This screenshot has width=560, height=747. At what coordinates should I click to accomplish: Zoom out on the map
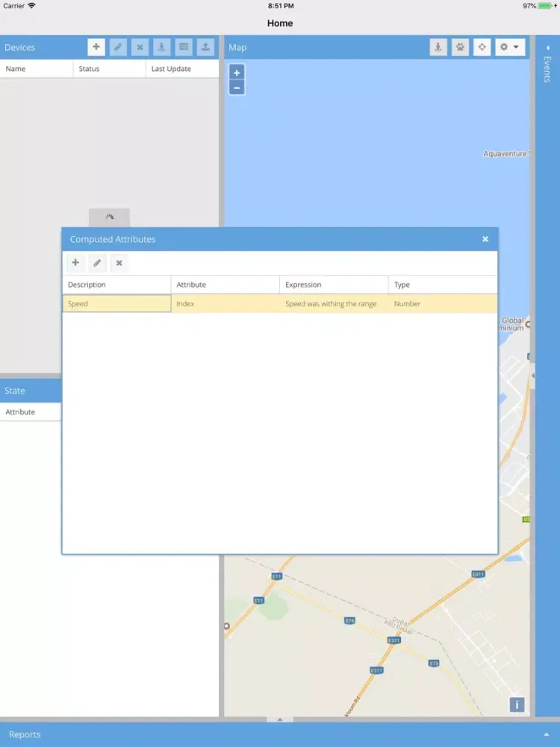tap(237, 87)
